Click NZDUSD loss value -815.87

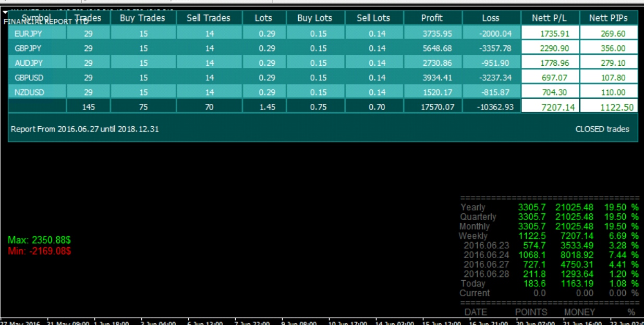(x=497, y=92)
